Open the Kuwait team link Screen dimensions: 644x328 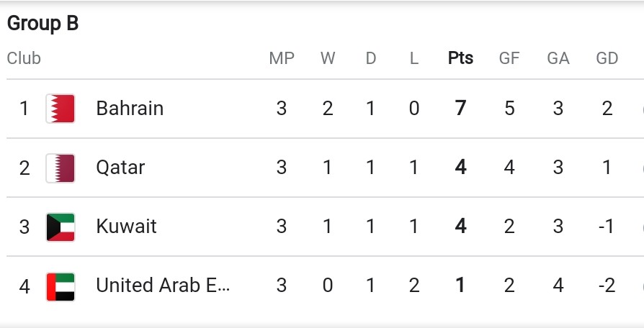click(x=127, y=227)
